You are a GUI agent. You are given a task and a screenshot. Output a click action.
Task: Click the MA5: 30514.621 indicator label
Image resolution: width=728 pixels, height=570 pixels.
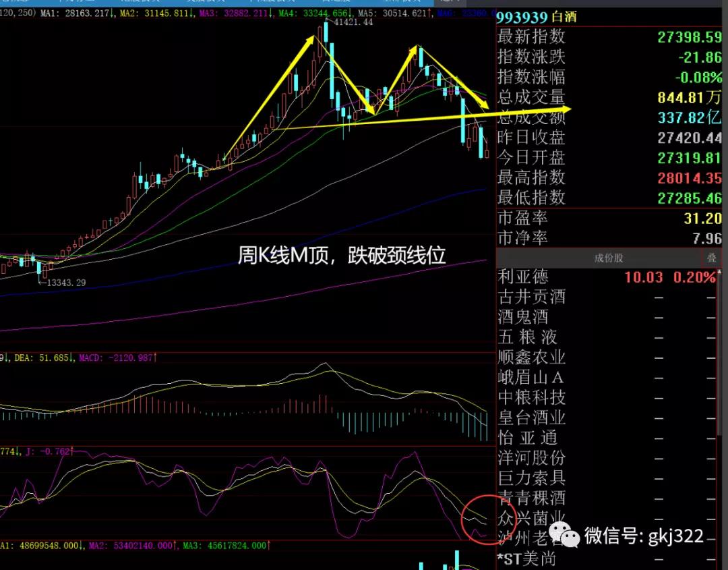[x=396, y=13]
